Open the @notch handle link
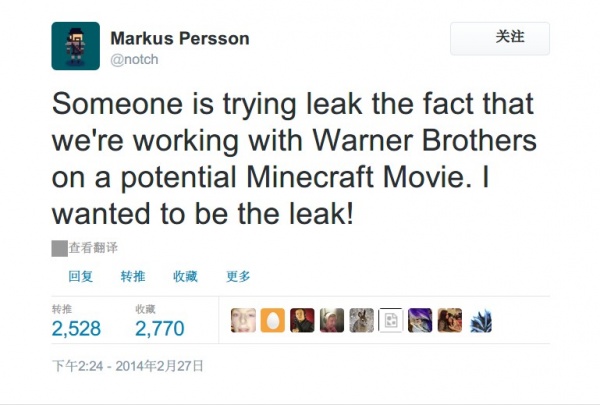 coord(134,59)
